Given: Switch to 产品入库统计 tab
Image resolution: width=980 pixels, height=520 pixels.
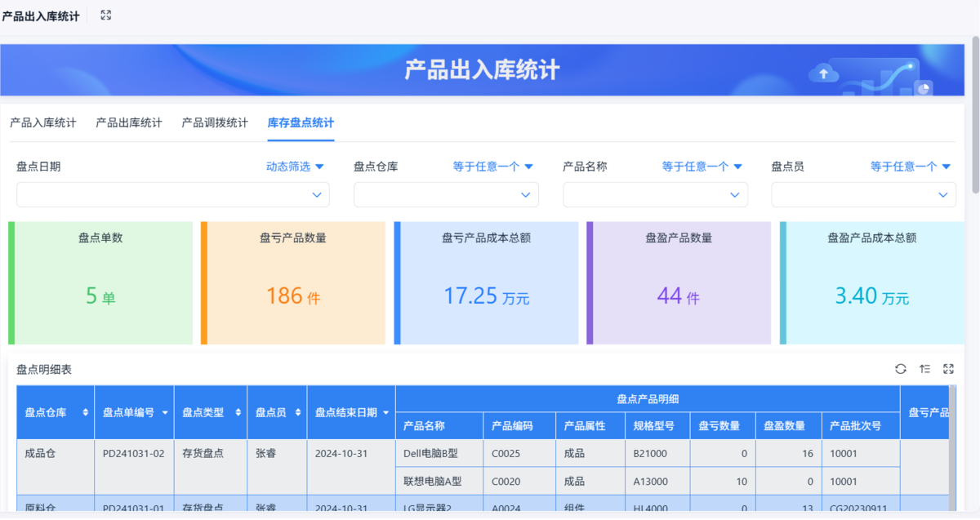Looking at the screenshot, I should pyautogui.click(x=43, y=123).
